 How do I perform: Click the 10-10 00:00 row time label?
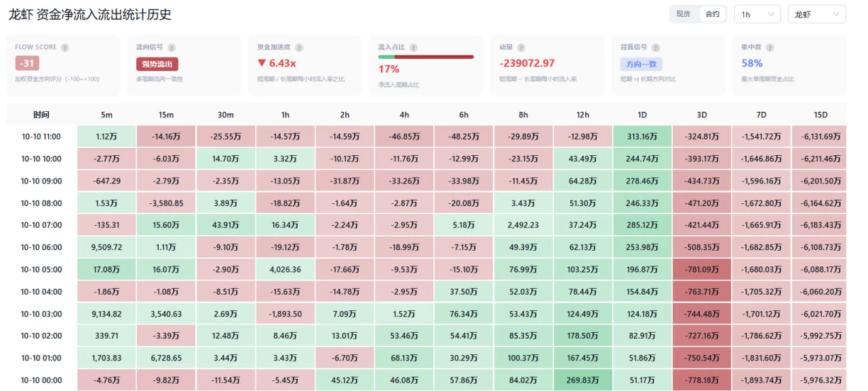[41, 380]
